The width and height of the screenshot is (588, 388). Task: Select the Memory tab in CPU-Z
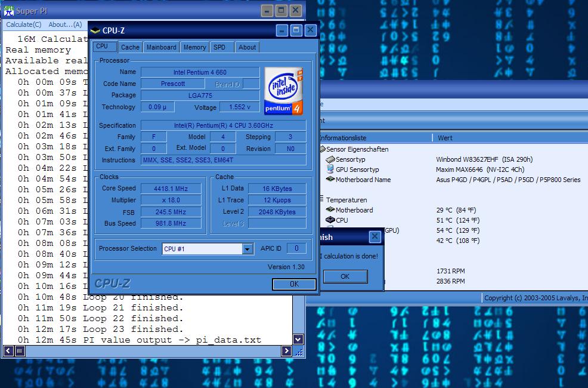(x=194, y=47)
